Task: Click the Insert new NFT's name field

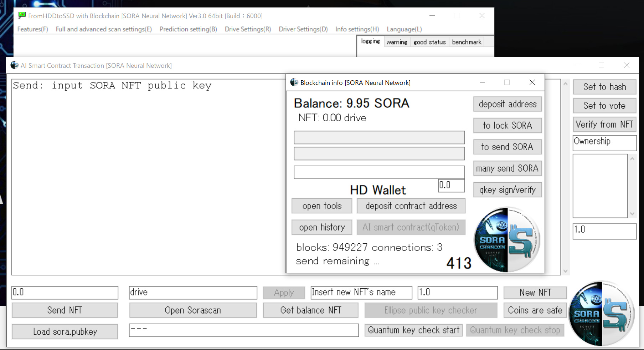Action: click(x=361, y=293)
